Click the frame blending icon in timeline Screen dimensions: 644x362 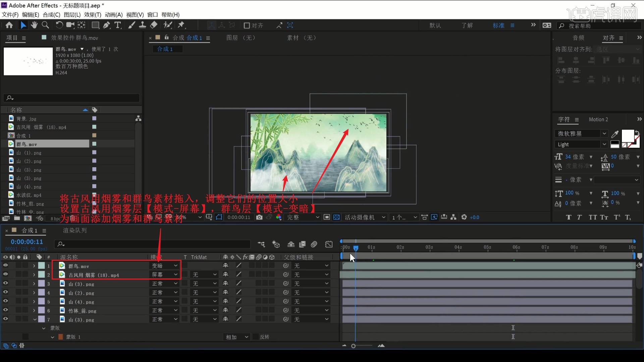coord(302,244)
